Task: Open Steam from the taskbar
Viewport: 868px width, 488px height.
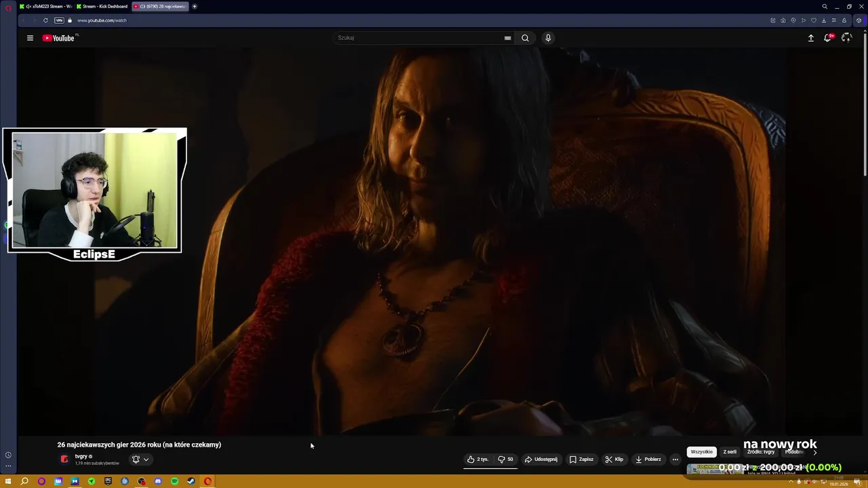Action: point(191,481)
